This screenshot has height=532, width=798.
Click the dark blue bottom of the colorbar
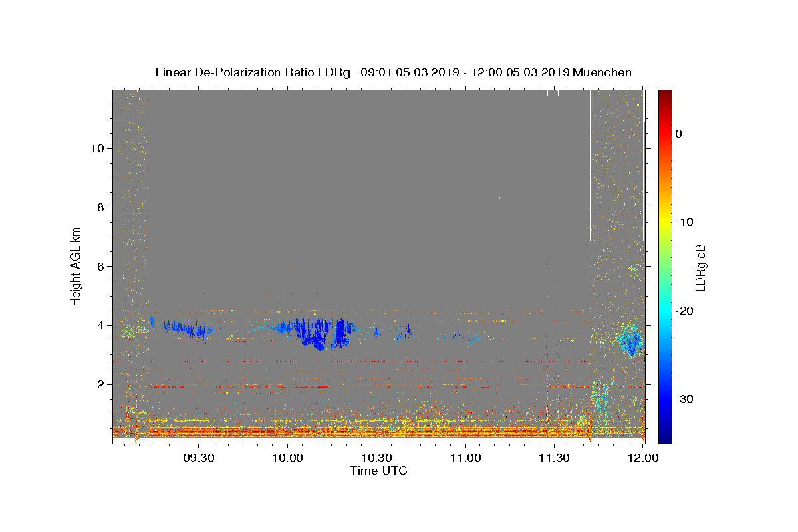665,438
